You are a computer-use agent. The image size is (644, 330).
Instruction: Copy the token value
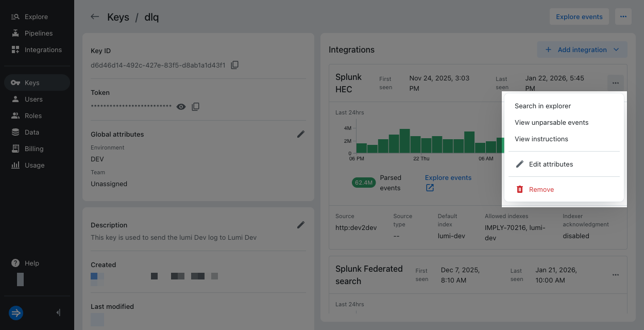tap(196, 107)
